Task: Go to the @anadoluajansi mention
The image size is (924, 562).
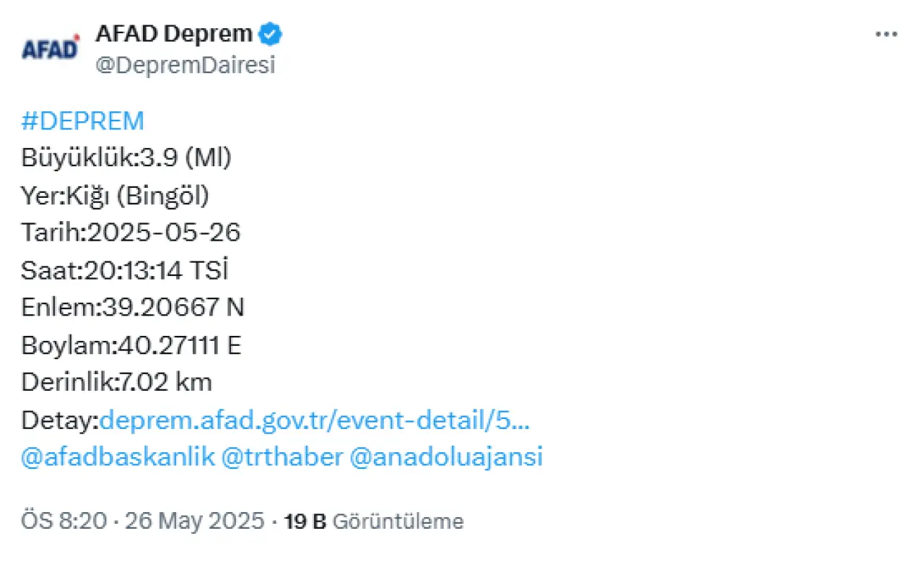Action: 445,457
